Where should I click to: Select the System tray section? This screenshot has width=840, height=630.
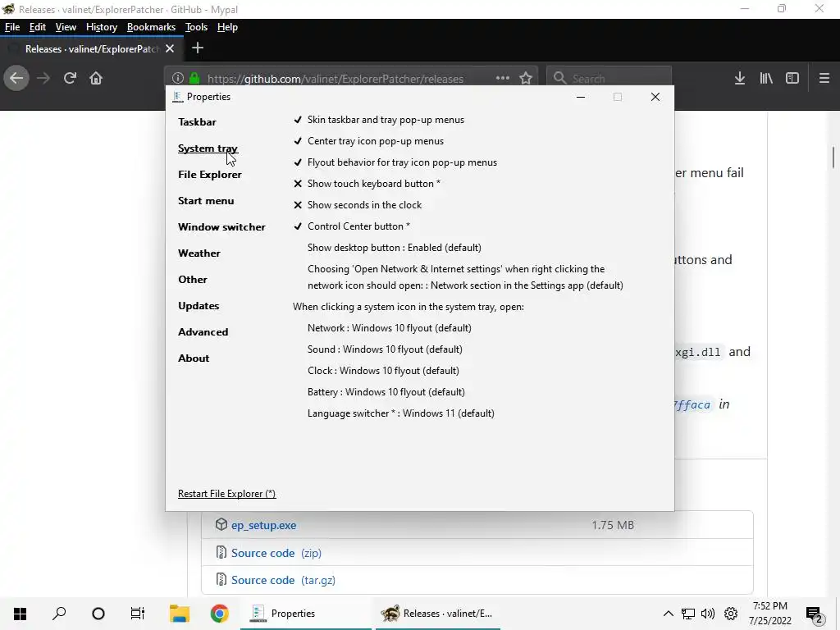208,148
